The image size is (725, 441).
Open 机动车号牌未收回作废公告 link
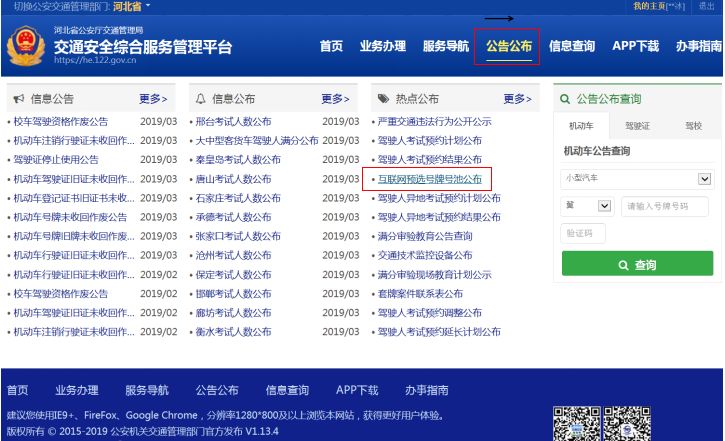coord(70,217)
